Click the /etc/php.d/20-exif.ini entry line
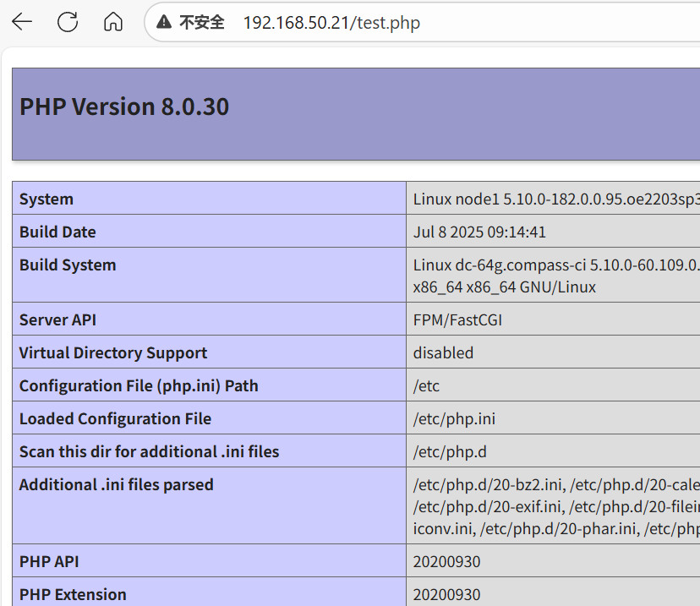 [556, 506]
